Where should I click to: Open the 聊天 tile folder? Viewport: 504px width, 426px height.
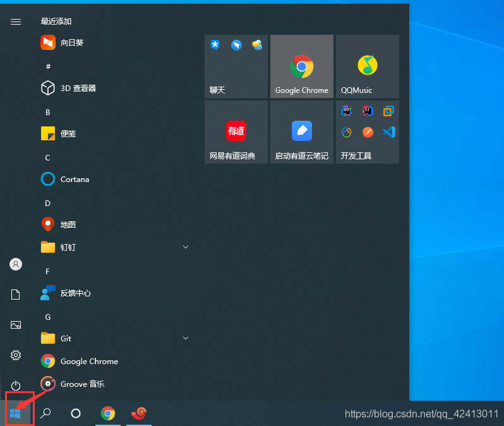click(236, 66)
